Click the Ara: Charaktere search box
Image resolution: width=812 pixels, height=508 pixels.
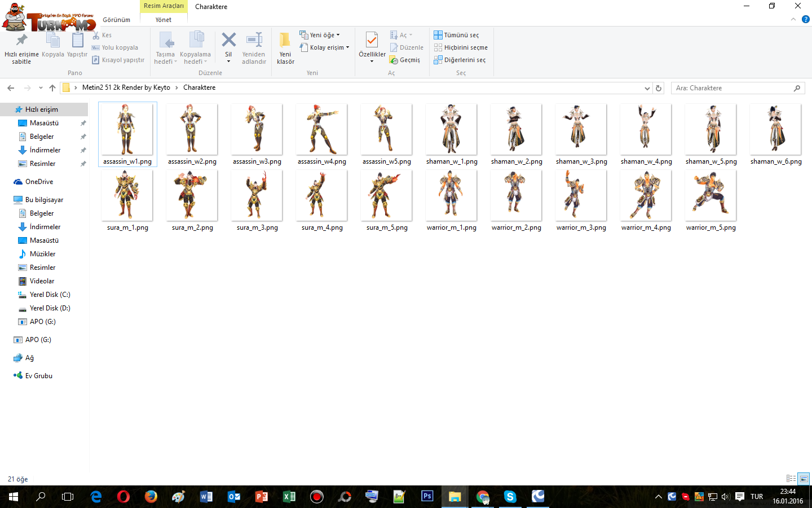pyautogui.click(x=738, y=88)
